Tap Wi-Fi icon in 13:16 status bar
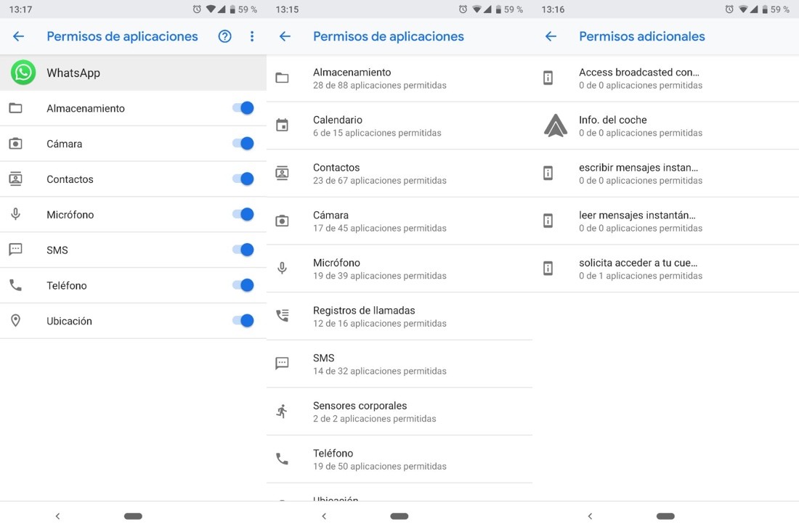 744,9
